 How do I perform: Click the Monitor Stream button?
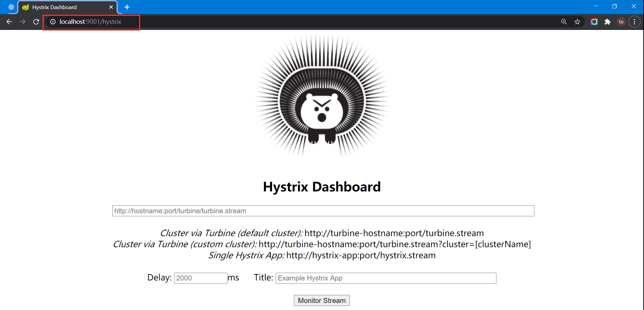[322, 301]
